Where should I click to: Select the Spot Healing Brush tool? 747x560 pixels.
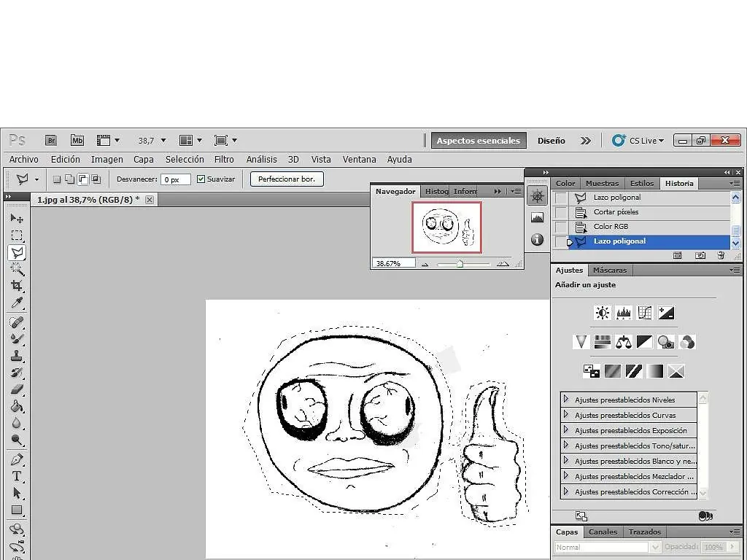pos(17,322)
